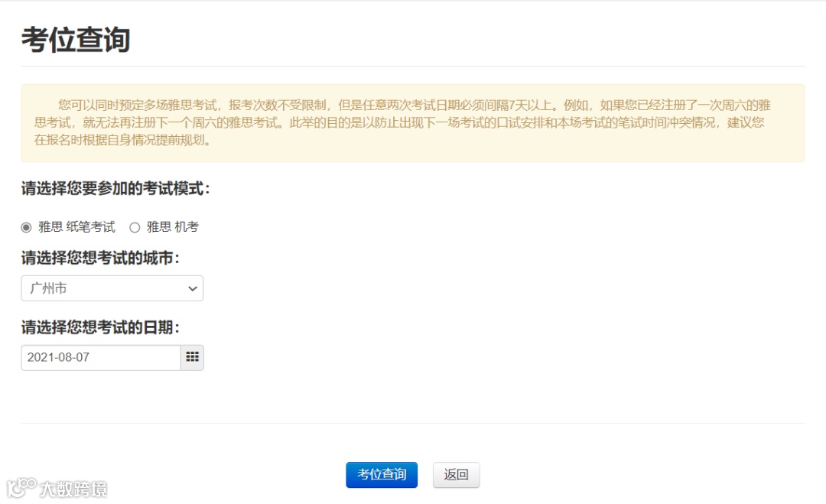Click the 大数跨境 watermark logo icon

click(21, 488)
